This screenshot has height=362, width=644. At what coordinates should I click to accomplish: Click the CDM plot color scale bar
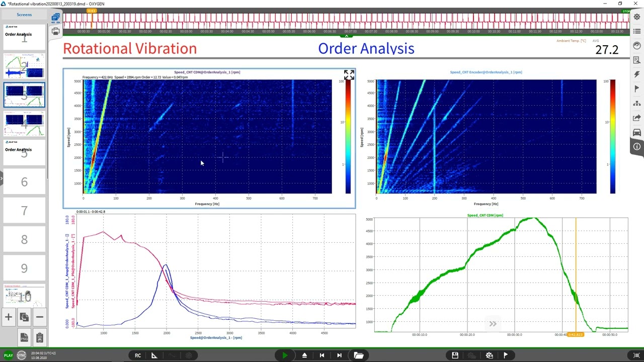coord(348,137)
